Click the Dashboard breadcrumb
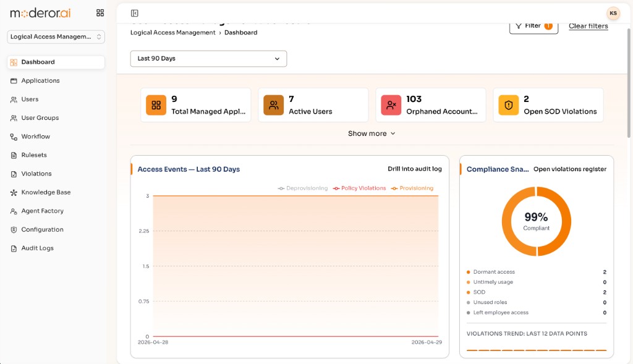Viewport: 633px width, 364px height. pyautogui.click(x=240, y=33)
